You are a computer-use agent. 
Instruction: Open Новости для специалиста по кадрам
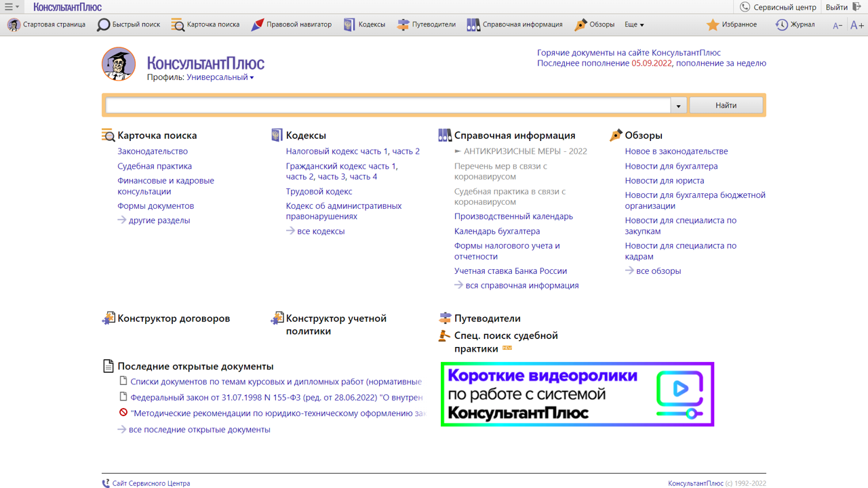pos(681,251)
